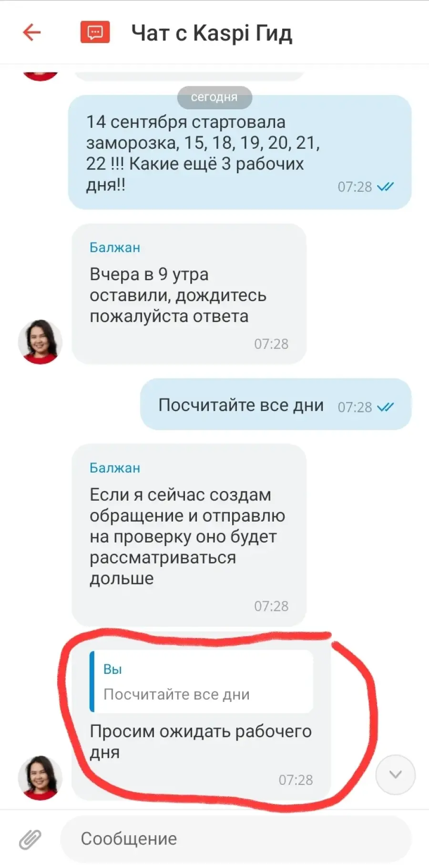Tap the 'Если я сейчас создам обращение' message

(189, 535)
